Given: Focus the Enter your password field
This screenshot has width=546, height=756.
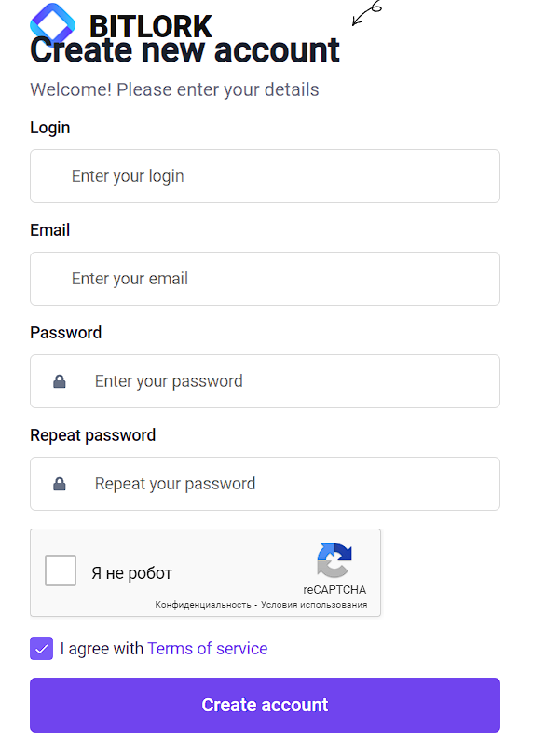Looking at the screenshot, I should (x=265, y=381).
